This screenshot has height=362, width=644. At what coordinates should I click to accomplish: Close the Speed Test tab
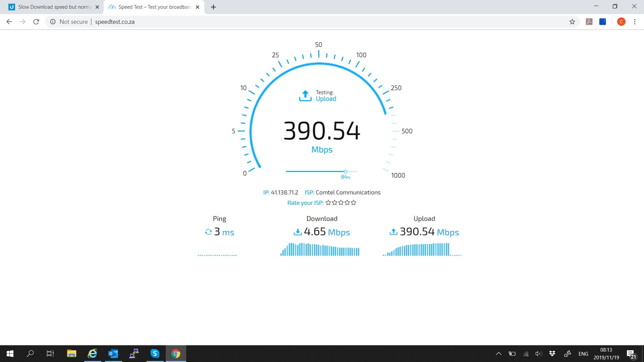pyautogui.click(x=198, y=7)
